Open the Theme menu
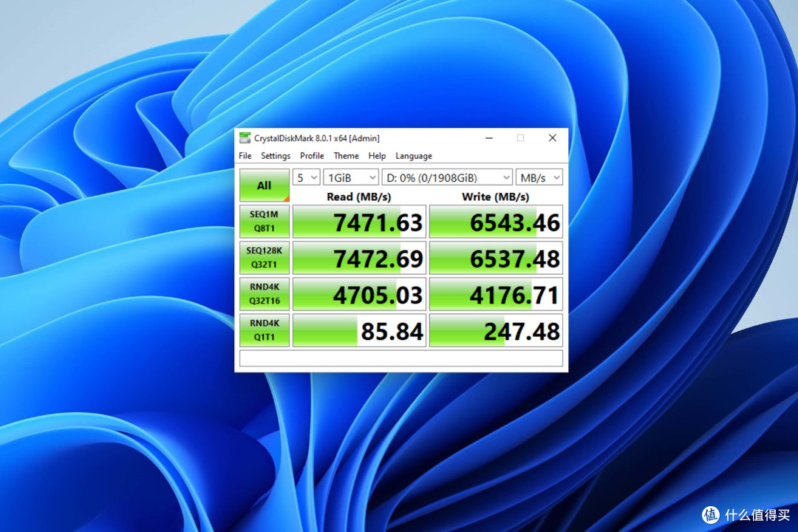The height and width of the screenshot is (532, 798). point(346,156)
